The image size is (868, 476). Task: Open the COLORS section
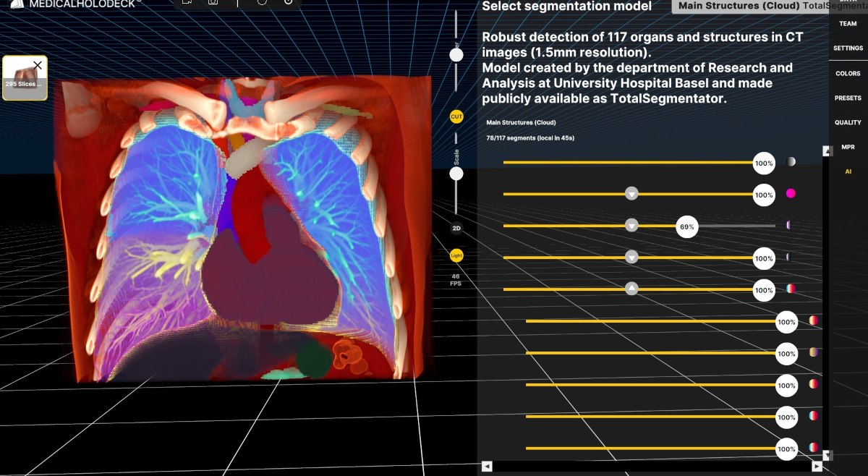click(x=848, y=73)
